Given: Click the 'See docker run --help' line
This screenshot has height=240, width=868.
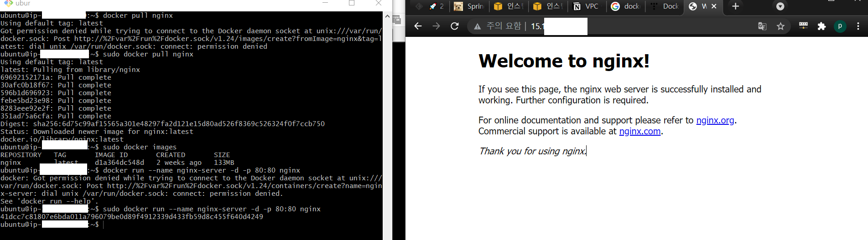Looking at the screenshot, I should [49, 201].
